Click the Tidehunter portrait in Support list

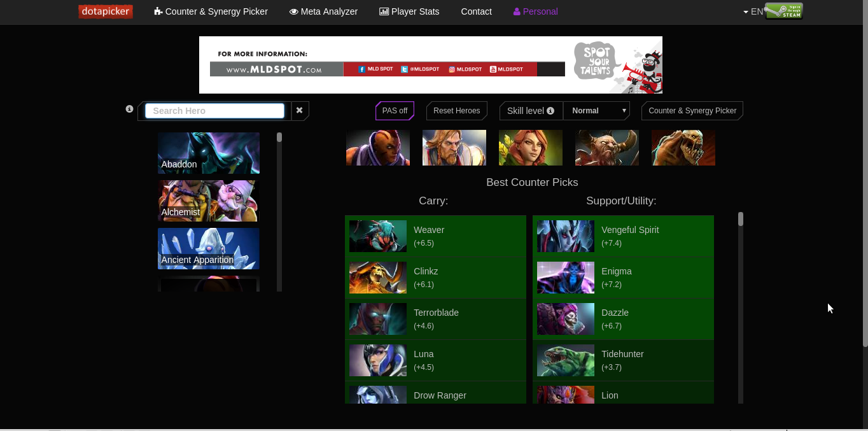(x=566, y=360)
